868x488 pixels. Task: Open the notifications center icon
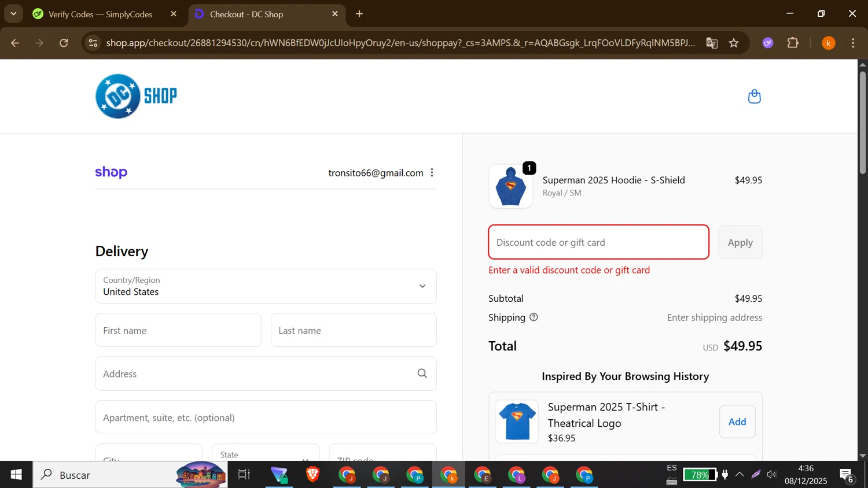[x=847, y=475]
